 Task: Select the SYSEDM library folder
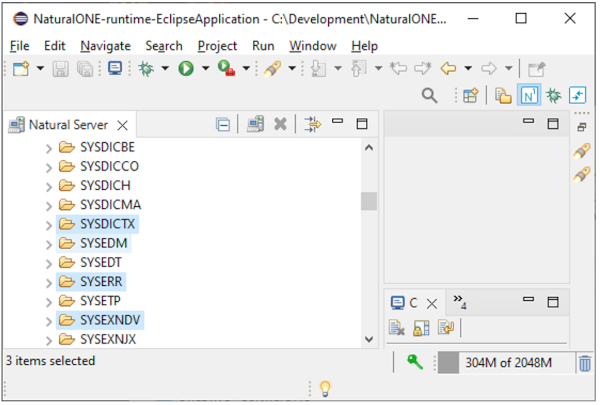click(93, 243)
